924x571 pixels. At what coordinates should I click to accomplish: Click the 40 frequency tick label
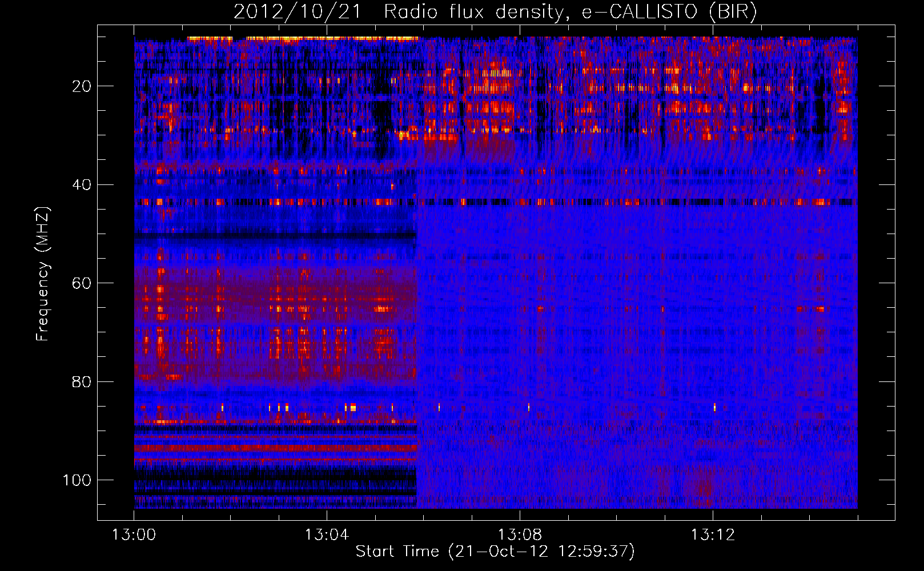pos(82,185)
